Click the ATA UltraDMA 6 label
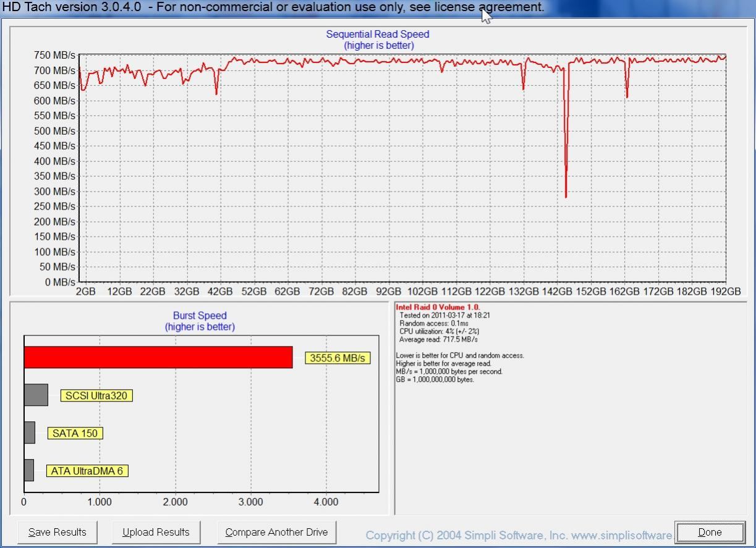The height and width of the screenshot is (548, 756). [x=87, y=471]
